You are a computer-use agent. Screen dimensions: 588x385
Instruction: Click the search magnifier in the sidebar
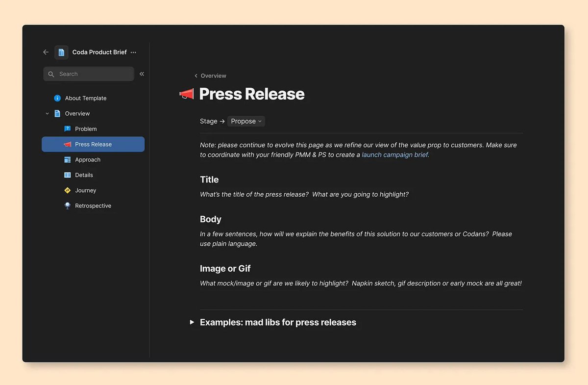pos(51,74)
